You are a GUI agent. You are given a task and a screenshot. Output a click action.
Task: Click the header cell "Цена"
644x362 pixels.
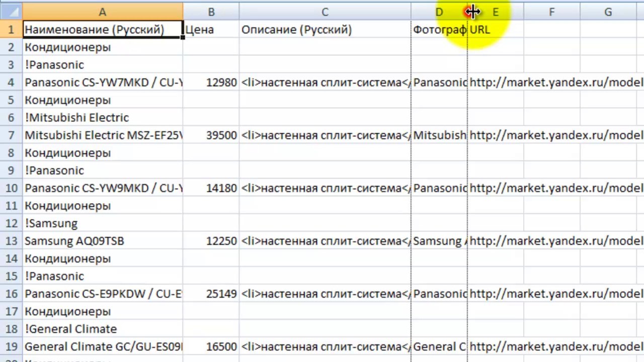click(211, 30)
